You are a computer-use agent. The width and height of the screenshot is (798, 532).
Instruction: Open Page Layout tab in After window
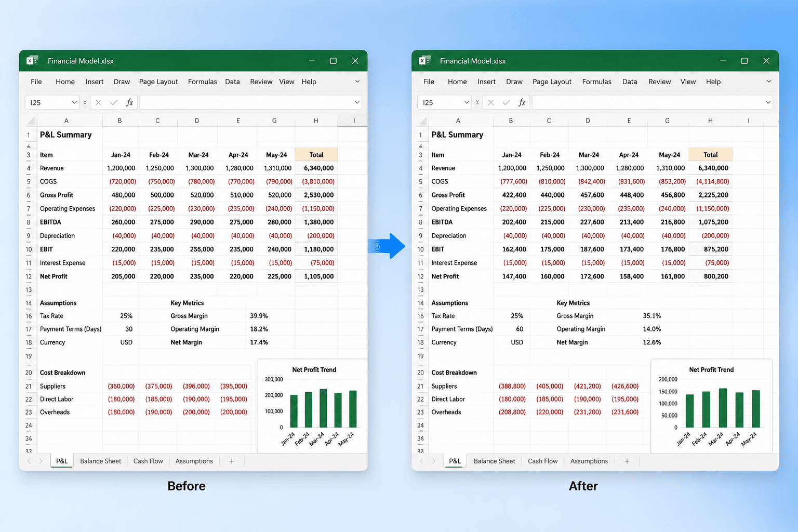[x=552, y=82]
